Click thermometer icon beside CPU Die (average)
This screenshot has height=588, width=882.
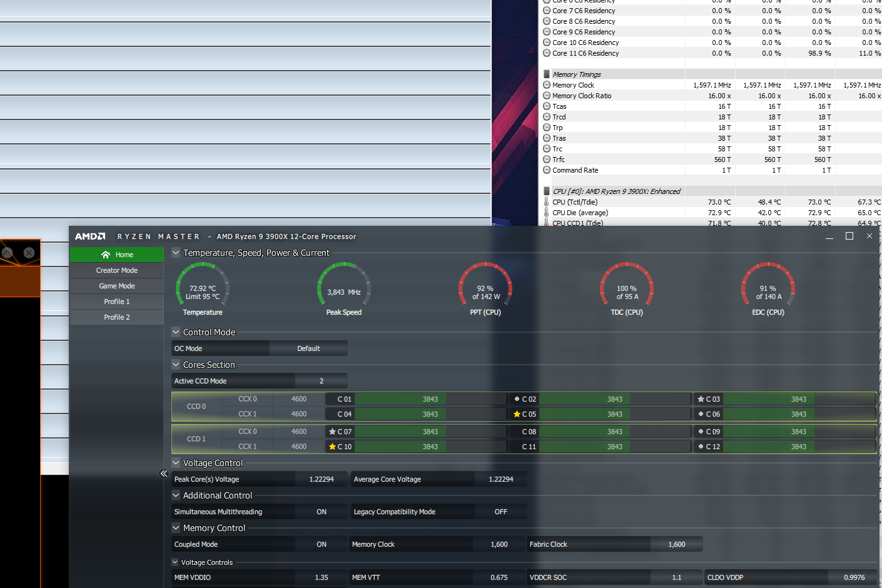pyautogui.click(x=547, y=213)
